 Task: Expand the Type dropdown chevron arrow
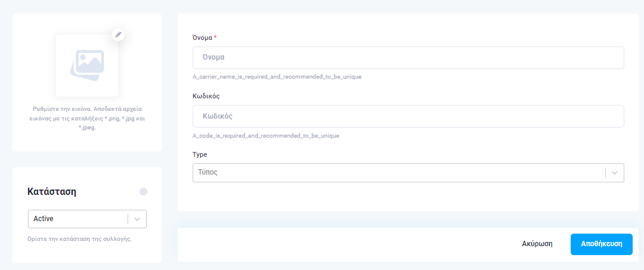coord(615,173)
